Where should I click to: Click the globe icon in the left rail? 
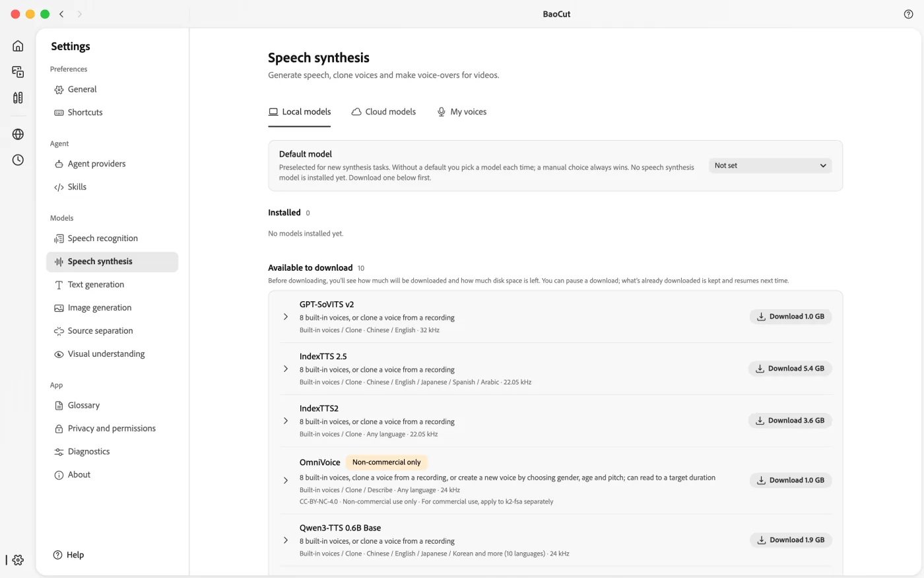(18, 134)
